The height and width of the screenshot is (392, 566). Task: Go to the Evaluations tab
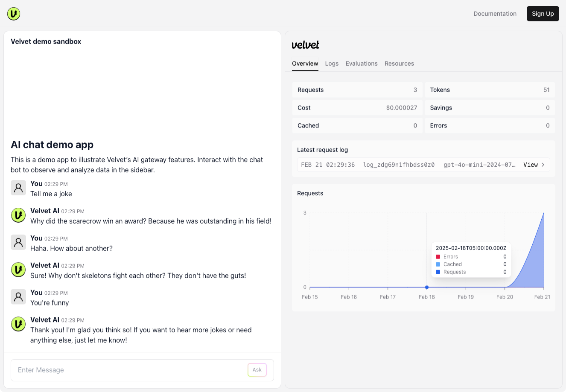pyautogui.click(x=362, y=64)
